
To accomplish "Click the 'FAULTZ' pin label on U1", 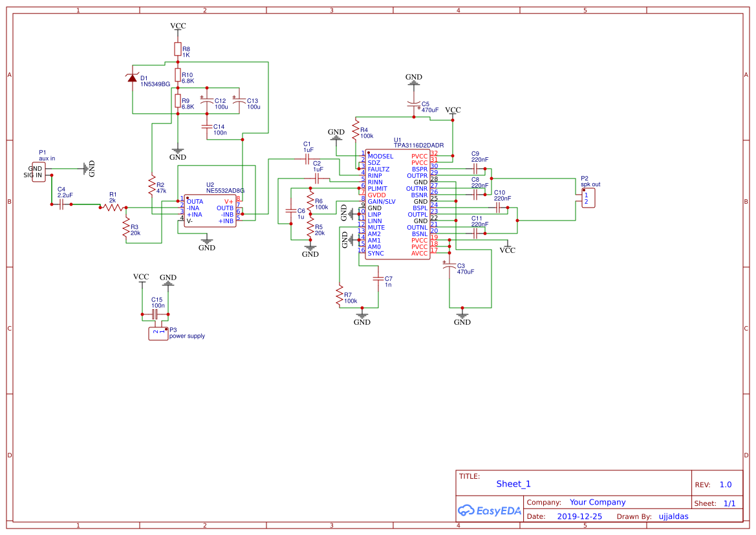I will [378, 169].
